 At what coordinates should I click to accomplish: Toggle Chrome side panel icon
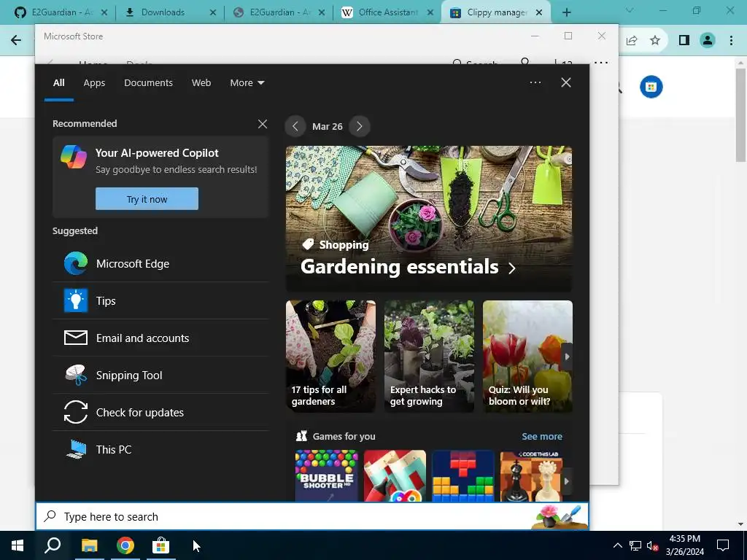pyautogui.click(x=684, y=41)
